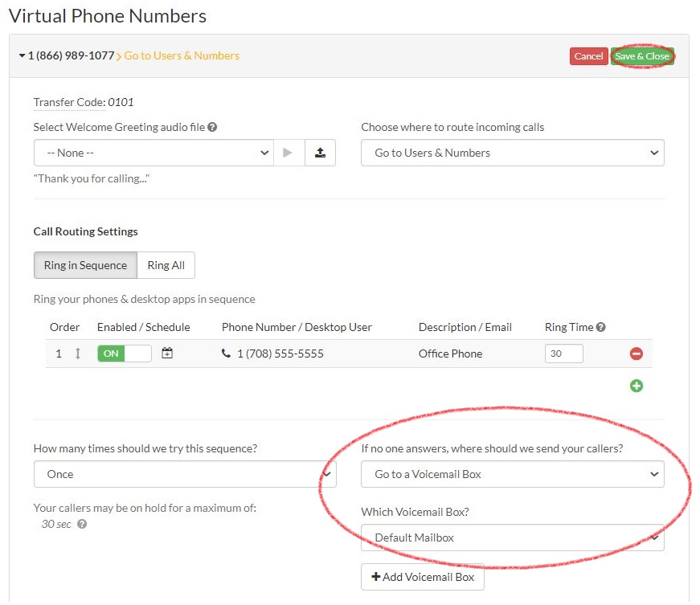Select a different voicemail box from Default Mailbox

(x=512, y=537)
